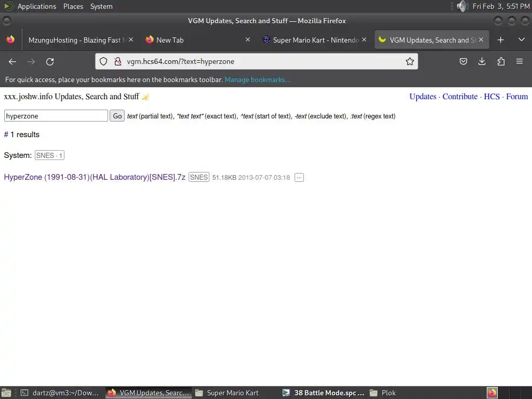Image resolution: width=532 pixels, height=399 pixels.
Task: Go back to the previous page
Action: point(12,62)
